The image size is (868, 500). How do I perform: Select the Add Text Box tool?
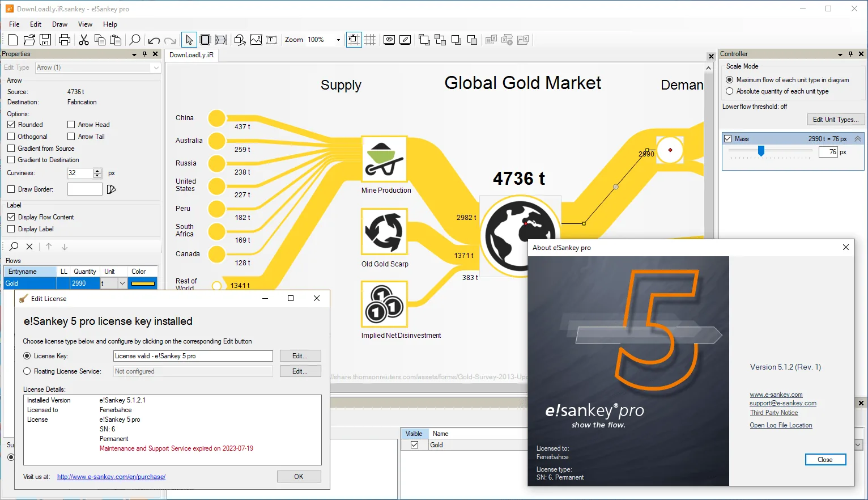tap(272, 40)
